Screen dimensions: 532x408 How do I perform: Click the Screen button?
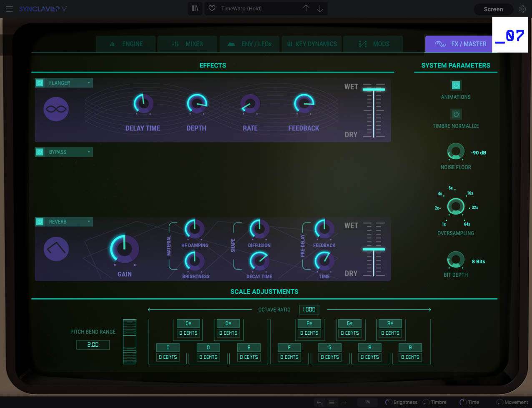click(493, 9)
